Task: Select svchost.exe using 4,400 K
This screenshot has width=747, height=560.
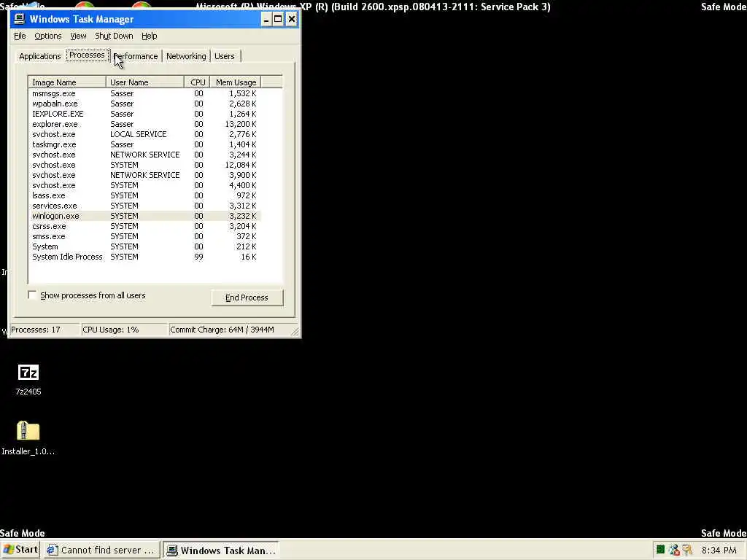Action: click(144, 186)
